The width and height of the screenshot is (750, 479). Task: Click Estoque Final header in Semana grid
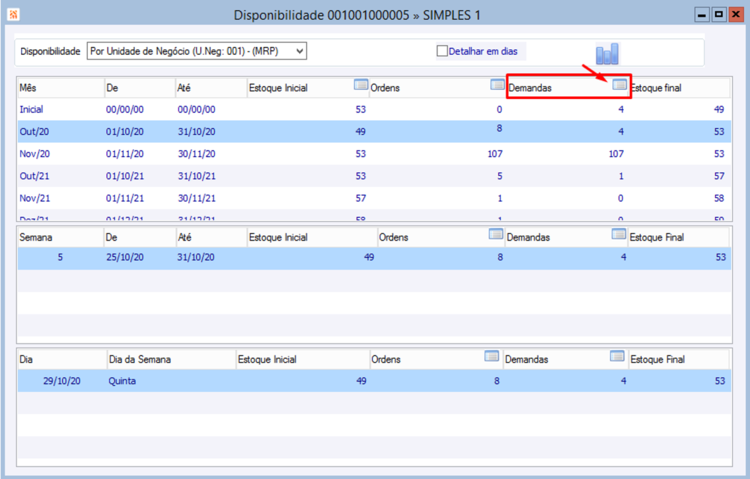[x=678, y=237]
